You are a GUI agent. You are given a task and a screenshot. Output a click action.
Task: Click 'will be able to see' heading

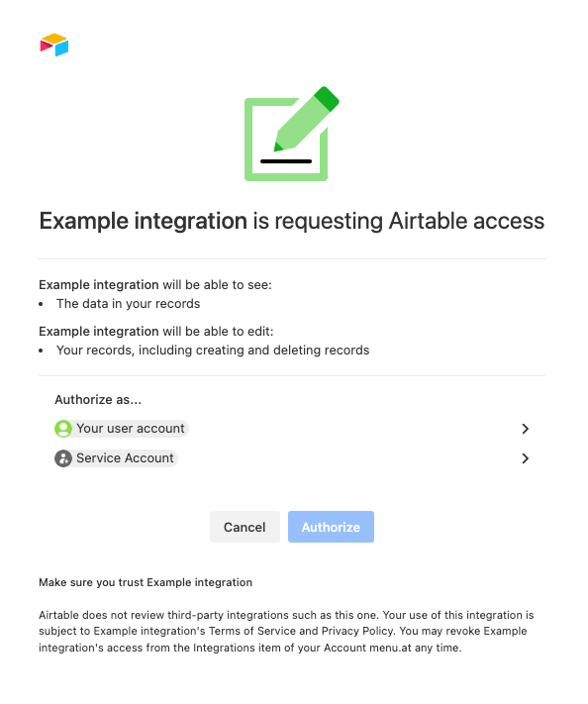155,285
